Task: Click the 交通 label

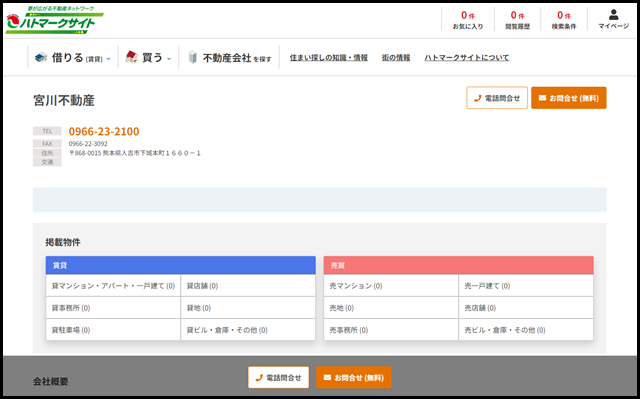Action: (47, 162)
